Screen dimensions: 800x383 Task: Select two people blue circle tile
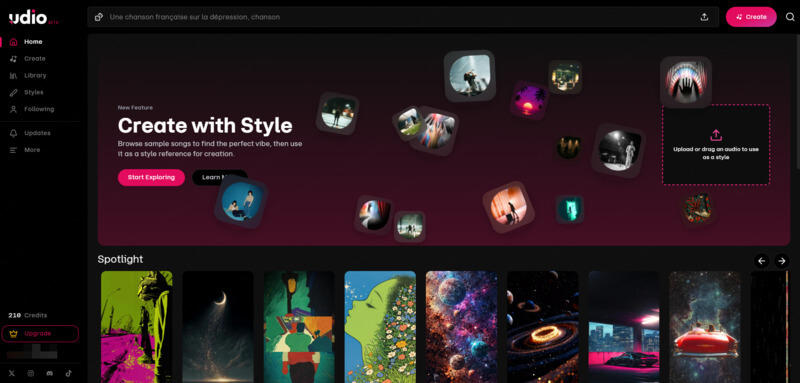click(241, 202)
